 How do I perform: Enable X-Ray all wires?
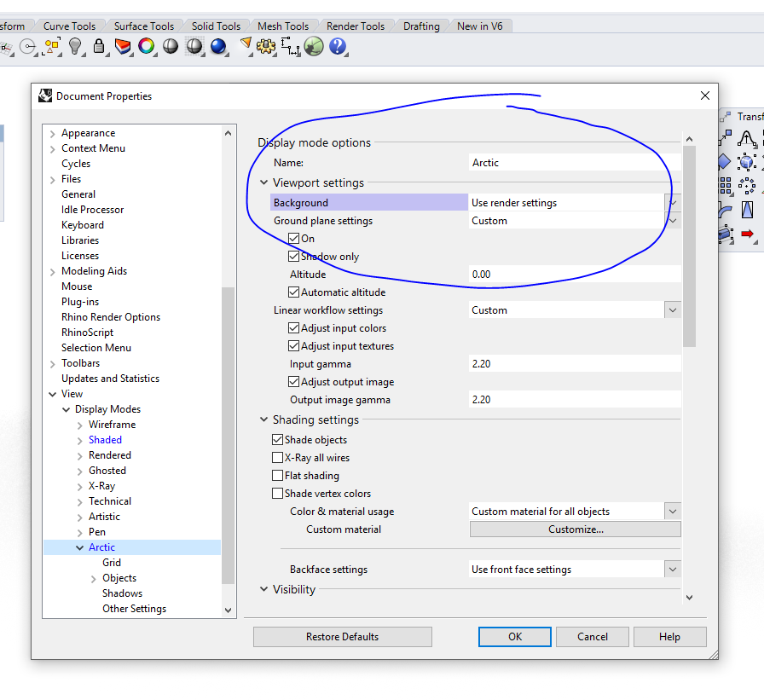coord(277,457)
